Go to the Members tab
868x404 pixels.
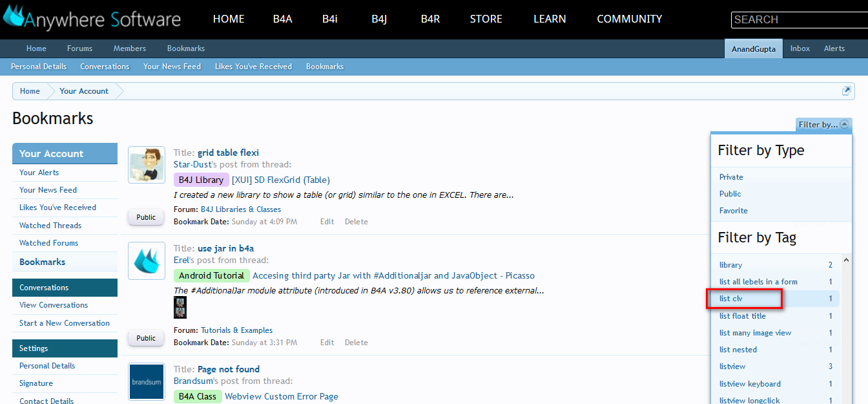(130, 48)
